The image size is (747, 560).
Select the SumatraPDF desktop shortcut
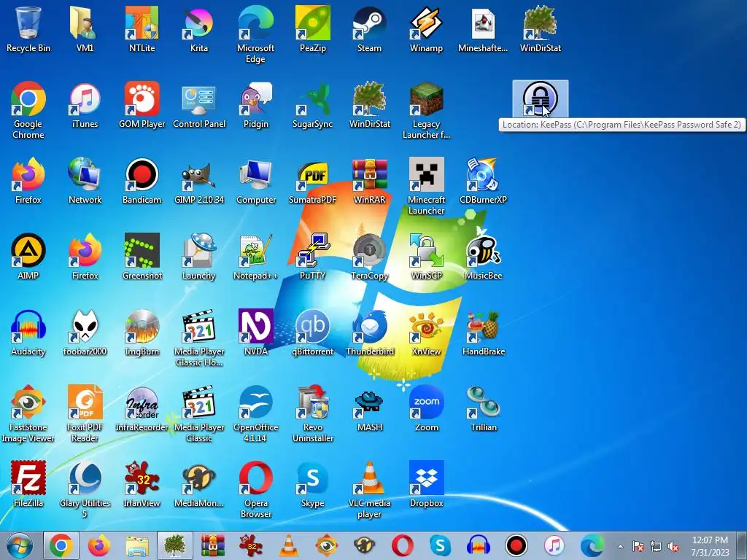(x=312, y=181)
